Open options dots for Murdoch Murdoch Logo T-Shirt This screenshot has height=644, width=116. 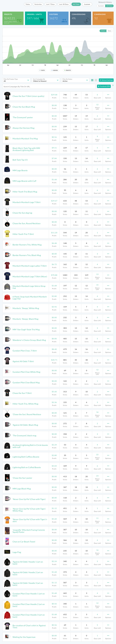tap(108, 201)
